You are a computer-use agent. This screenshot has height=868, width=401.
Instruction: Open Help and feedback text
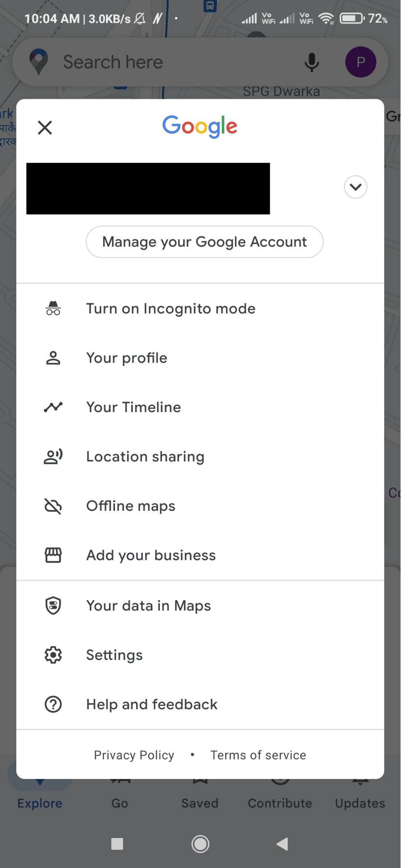[152, 704]
